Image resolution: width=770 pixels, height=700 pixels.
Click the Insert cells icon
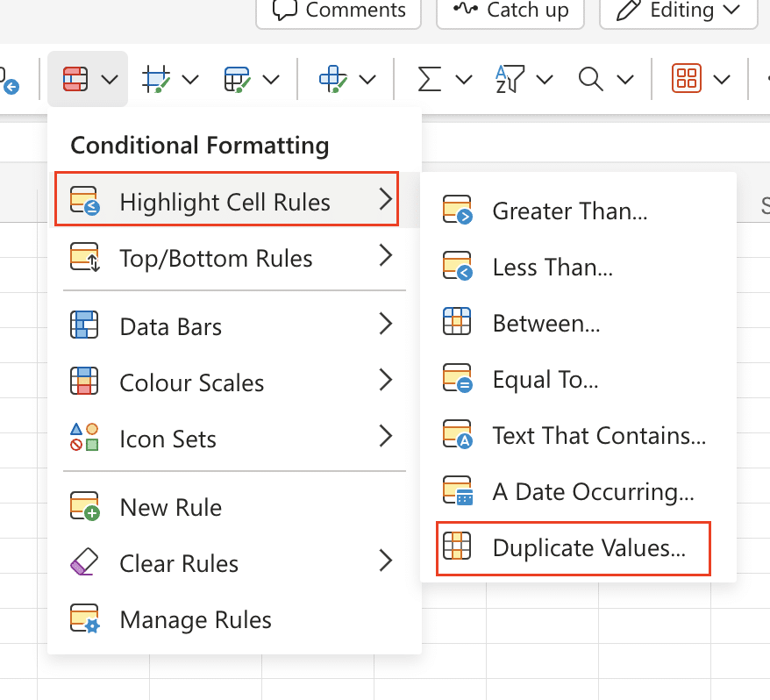coord(333,79)
